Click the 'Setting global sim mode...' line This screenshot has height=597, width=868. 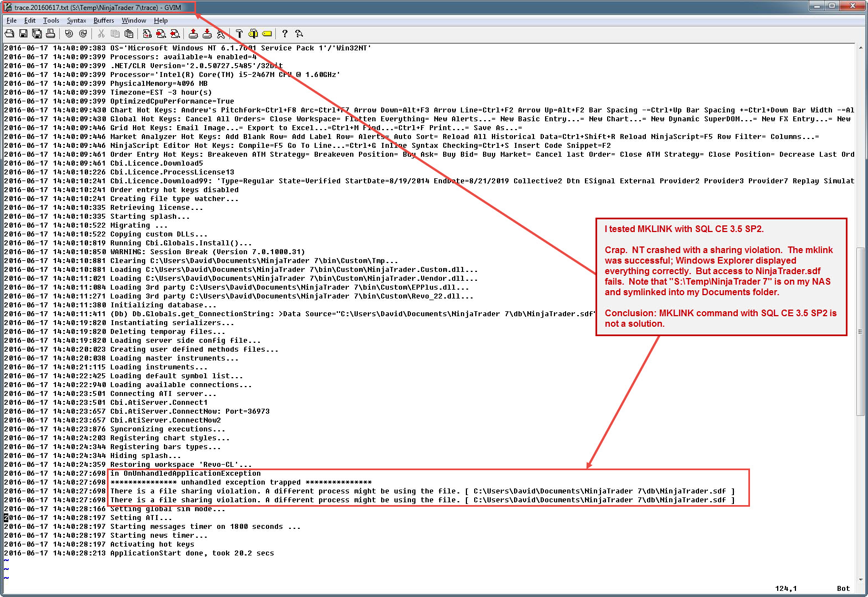pyautogui.click(x=115, y=509)
